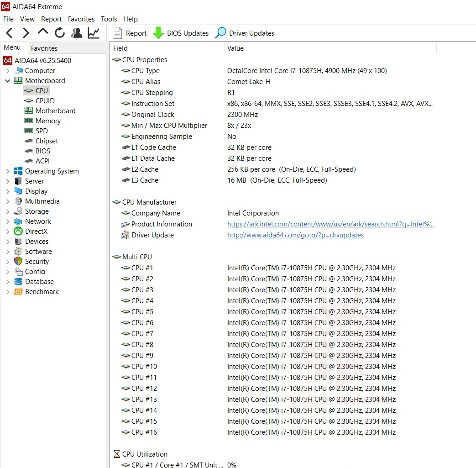Sort by the Field column header
Image resolution: width=476 pixels, height=468 pixels.
167,48
